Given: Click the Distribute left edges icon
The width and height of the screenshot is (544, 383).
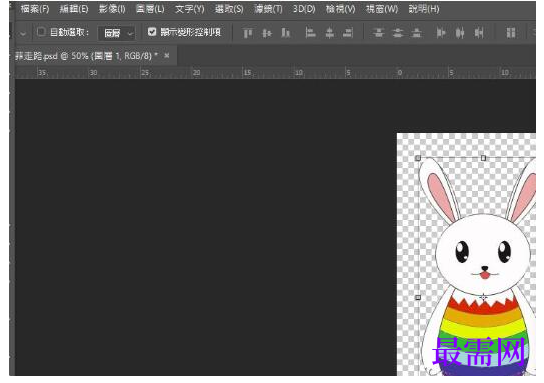Looking at the screenshot, I should [441, 33].
